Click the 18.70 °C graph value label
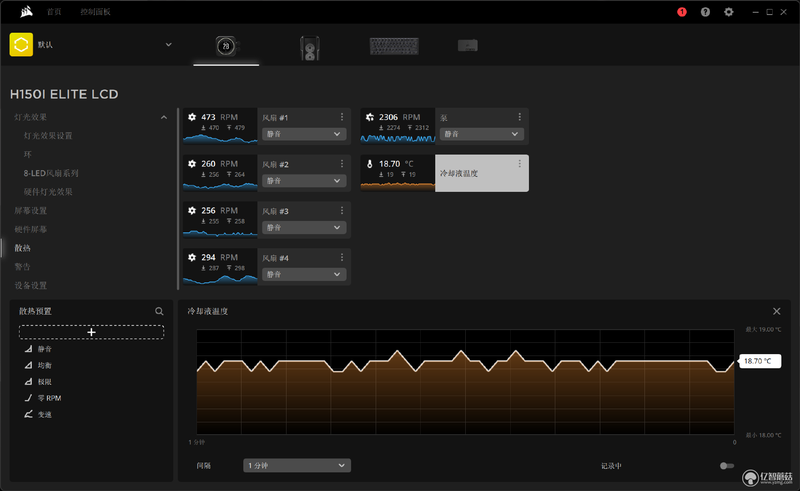The image size is (800, 491). pyautogui.click(x=760, y=361)
